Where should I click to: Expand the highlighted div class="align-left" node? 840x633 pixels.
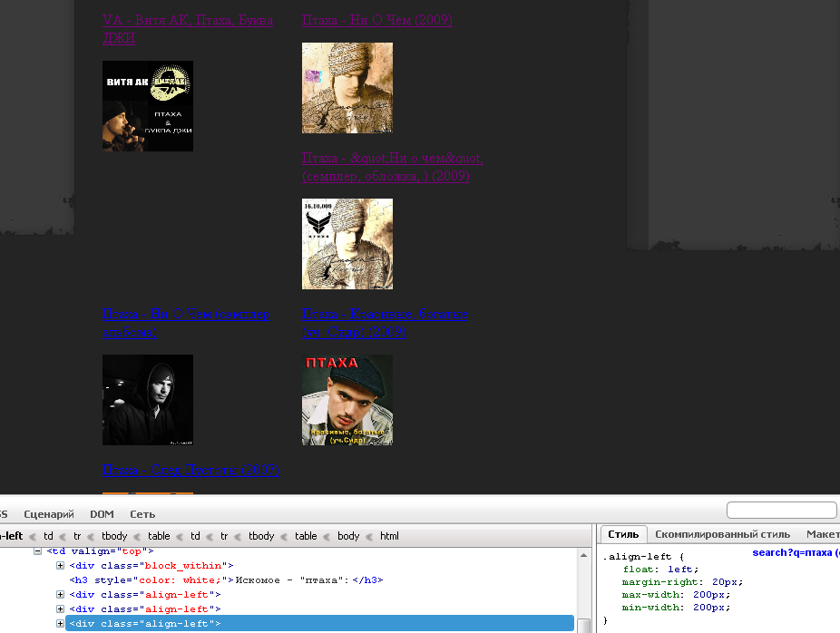coord(60,623)
